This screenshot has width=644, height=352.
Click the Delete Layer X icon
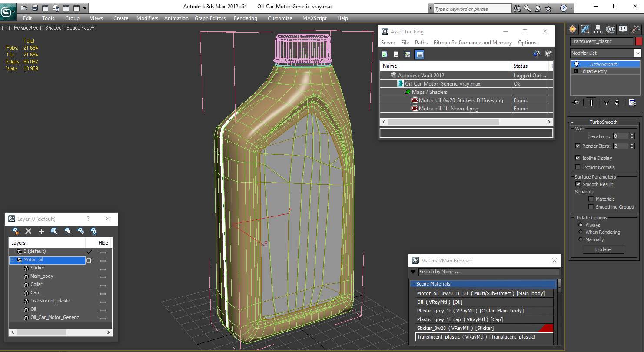(x=28, y=231)
